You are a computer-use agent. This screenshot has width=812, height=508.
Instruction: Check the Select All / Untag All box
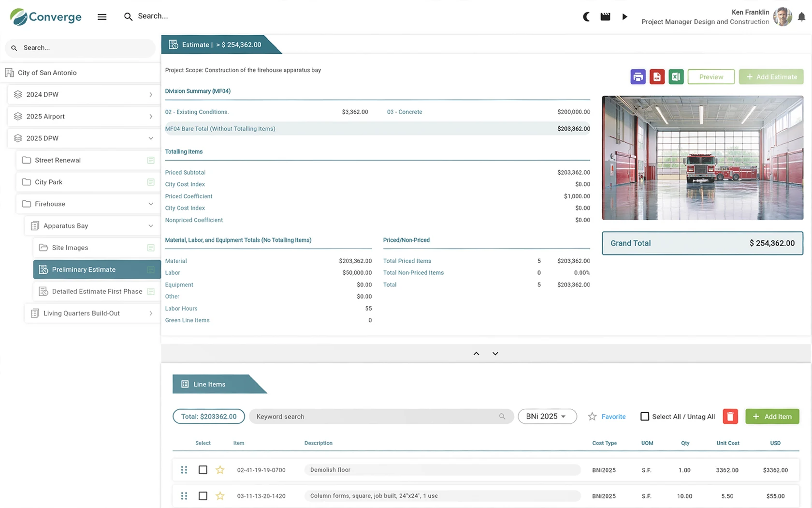[x=645, y=417]
